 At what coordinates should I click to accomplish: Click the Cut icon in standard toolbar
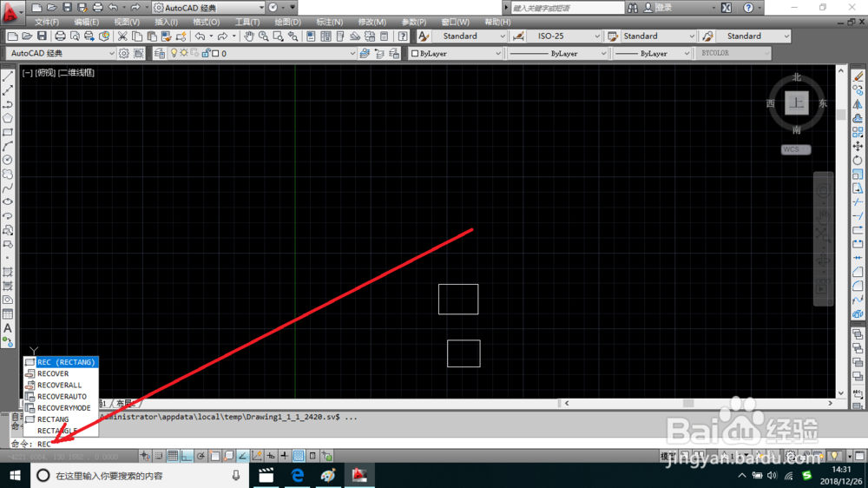click(x=122, y=36)
